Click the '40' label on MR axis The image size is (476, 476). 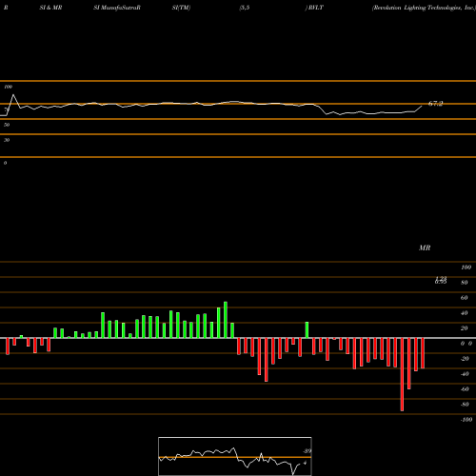tap(465, 313)
